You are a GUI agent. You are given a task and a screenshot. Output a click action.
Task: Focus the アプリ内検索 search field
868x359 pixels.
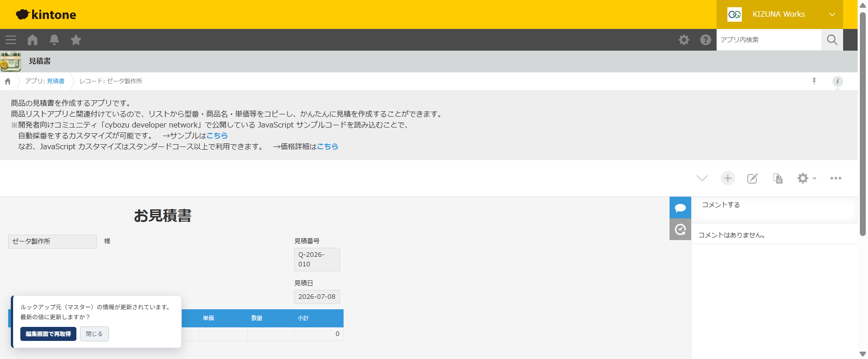click(x=769, y=40)
